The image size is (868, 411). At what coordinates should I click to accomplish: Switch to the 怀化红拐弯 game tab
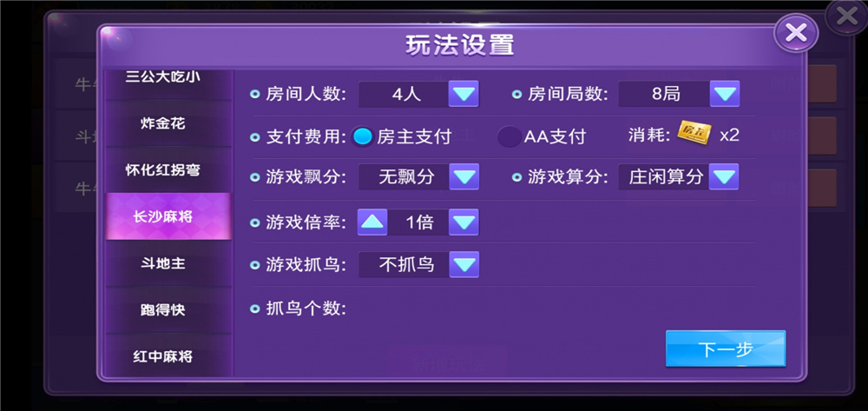click(163, 169)
